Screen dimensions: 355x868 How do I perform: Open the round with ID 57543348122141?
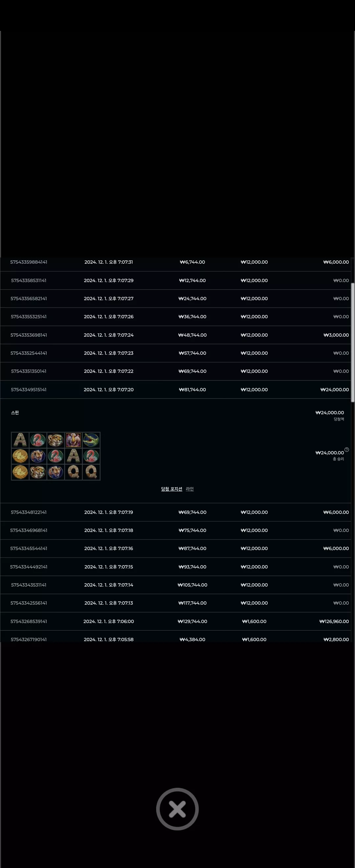point(176,512)
